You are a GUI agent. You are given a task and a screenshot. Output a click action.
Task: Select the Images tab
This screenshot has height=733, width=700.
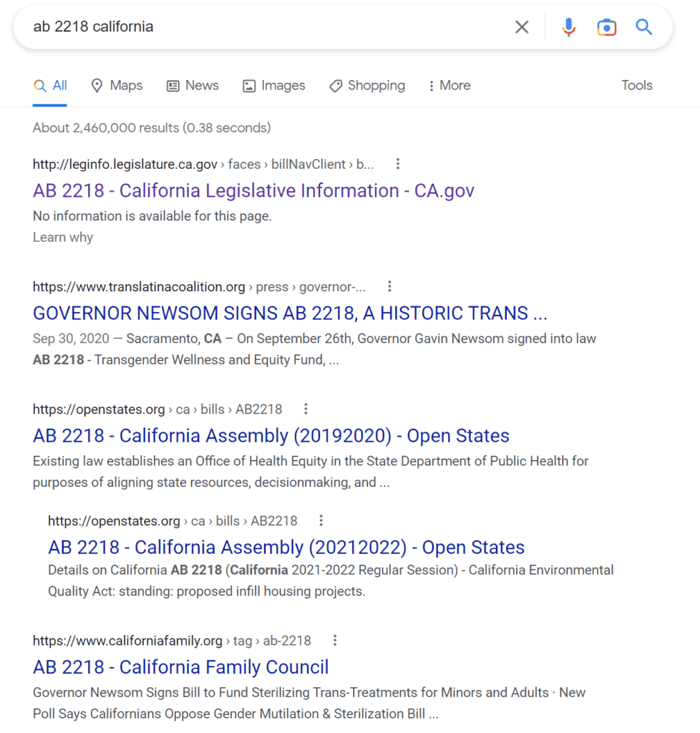click(274, 86)
